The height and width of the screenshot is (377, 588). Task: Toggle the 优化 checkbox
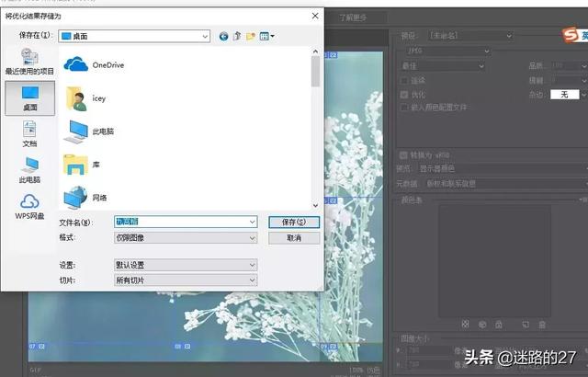pyautogui.click(x=404, y=94)
